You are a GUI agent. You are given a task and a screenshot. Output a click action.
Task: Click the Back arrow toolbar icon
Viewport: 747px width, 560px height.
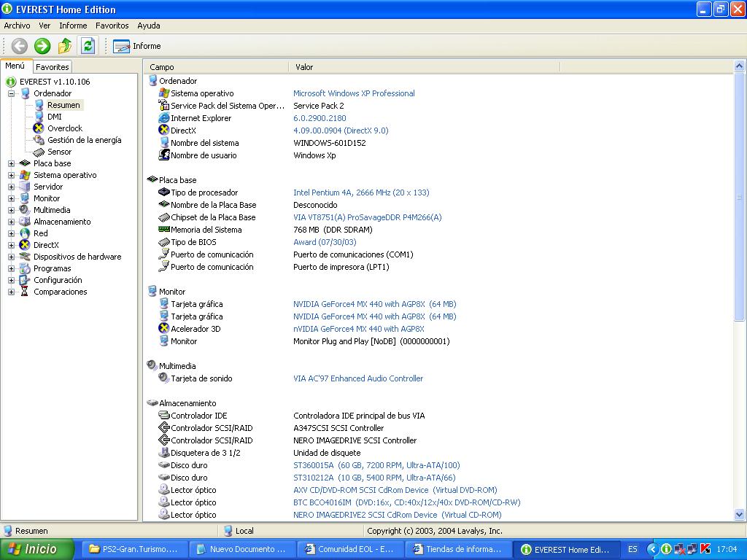[20, 46]
